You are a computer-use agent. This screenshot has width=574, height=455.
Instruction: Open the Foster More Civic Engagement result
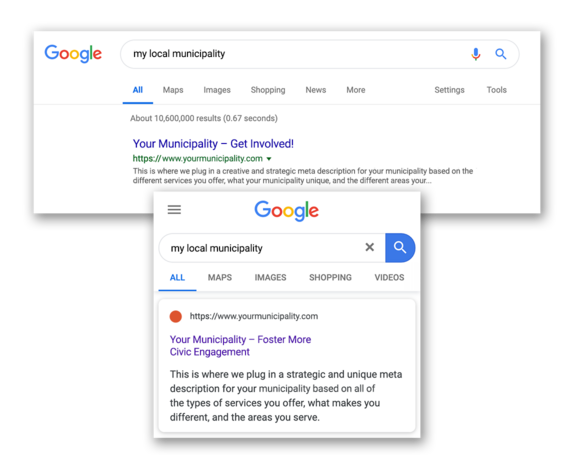[x=240, y=346]
